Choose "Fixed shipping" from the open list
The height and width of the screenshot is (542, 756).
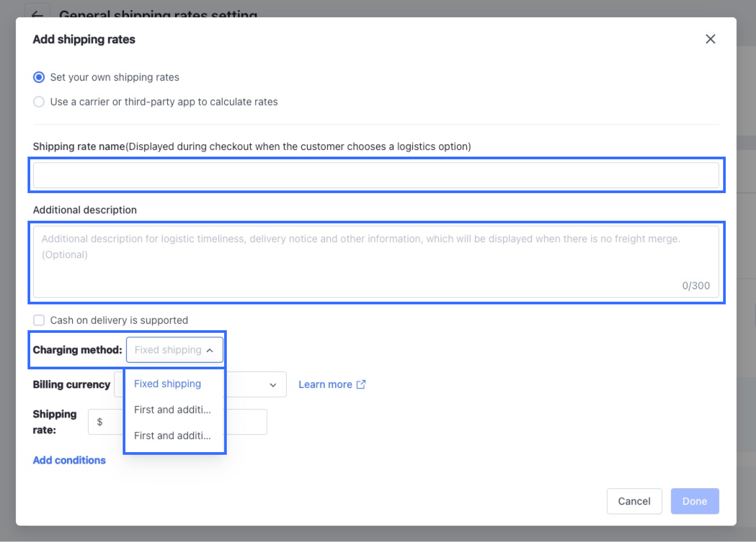[x=167, y=384]
